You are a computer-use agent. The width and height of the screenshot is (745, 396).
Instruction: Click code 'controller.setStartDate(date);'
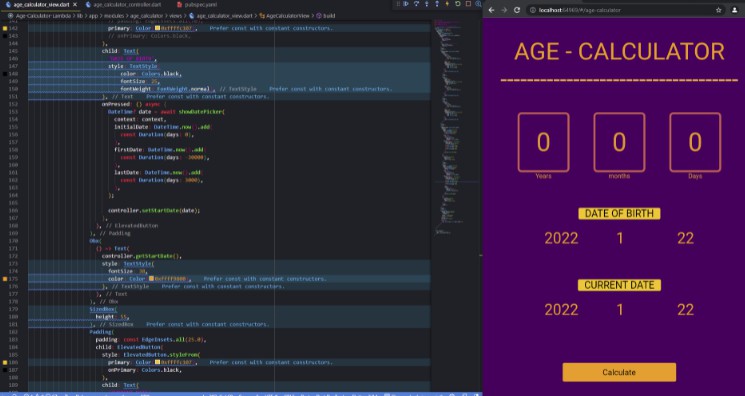click(x=154, y=211)
